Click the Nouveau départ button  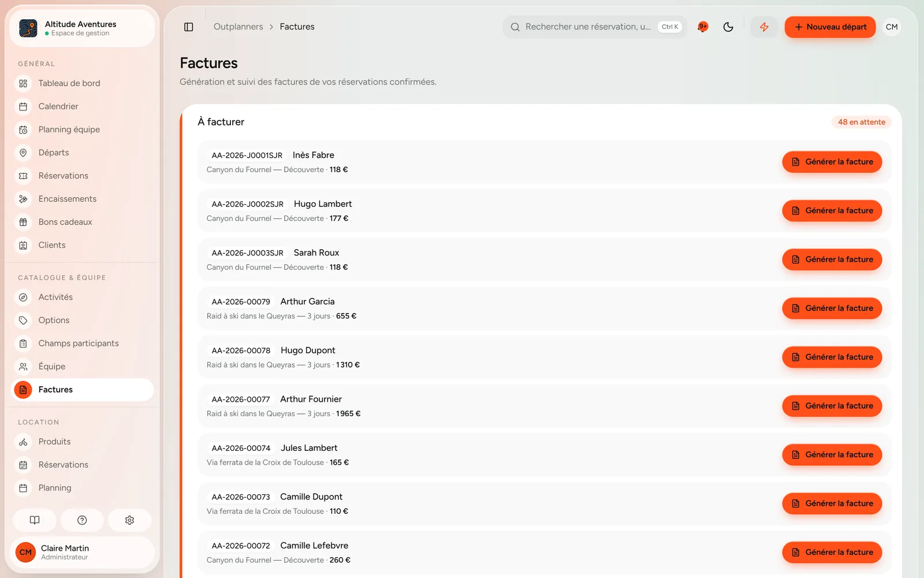(830, 27)
